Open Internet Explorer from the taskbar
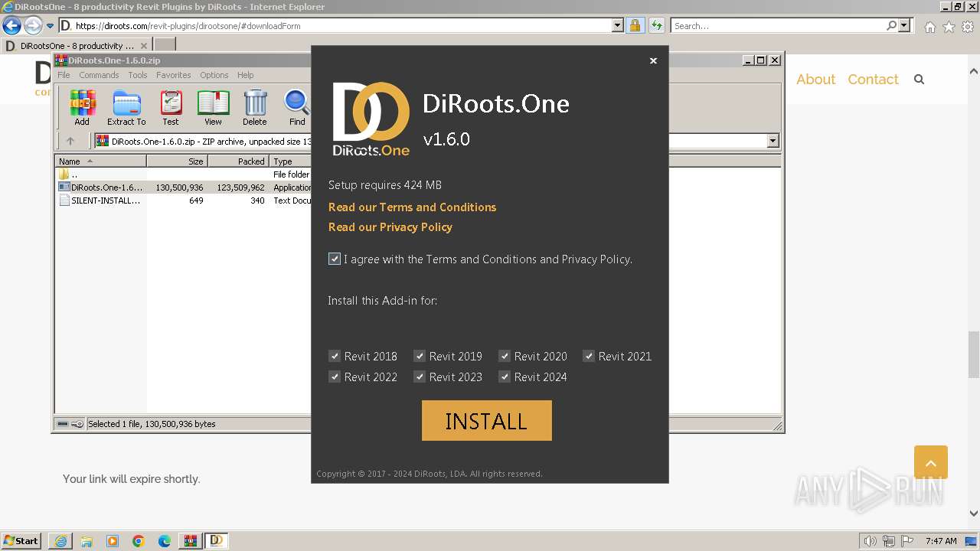This screenshot has width=980, height=551. tap(60, 541)
